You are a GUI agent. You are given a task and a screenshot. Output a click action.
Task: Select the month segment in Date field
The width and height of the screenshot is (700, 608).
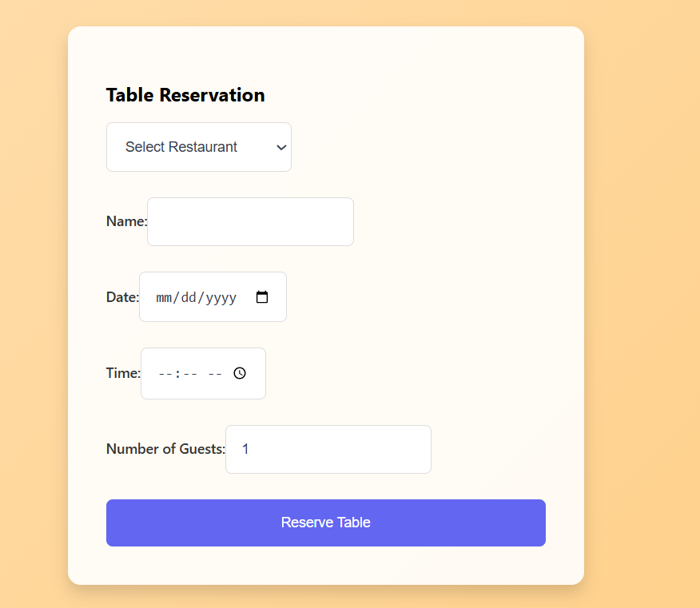tap(165, 298)
